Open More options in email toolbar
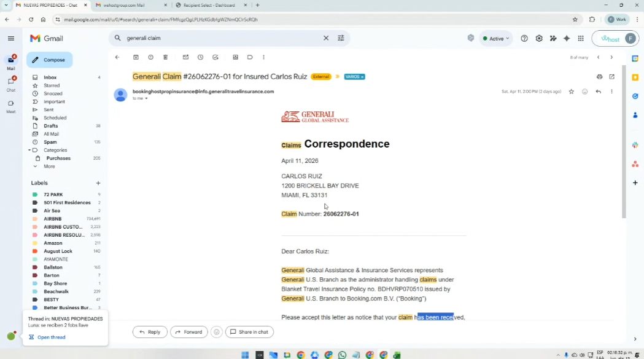The height and width of the screenshot is (359, 644). pyautogui.click(x=264, y=57)
